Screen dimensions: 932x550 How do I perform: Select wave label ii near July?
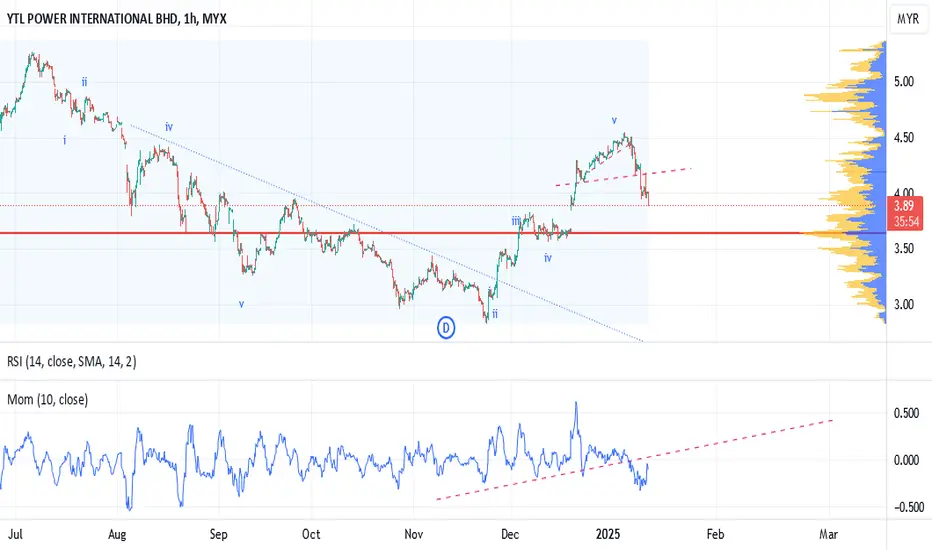[x=84, y=82]
